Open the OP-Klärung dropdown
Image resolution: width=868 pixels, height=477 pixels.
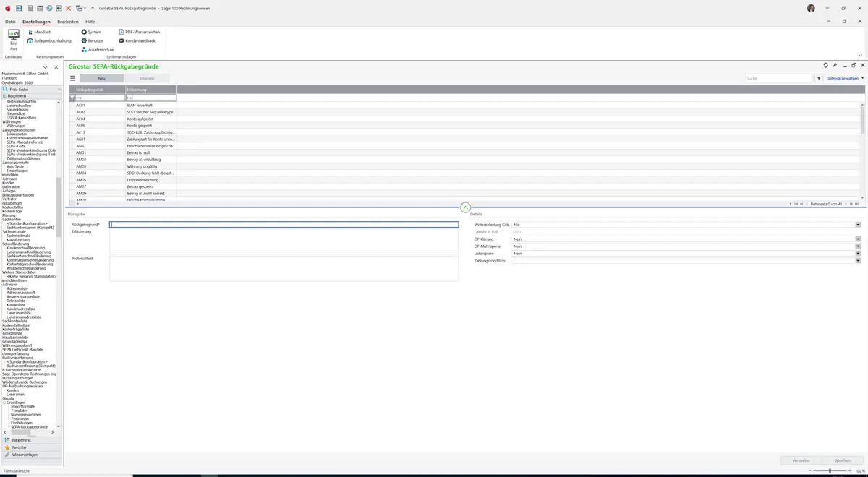point(858,239)
